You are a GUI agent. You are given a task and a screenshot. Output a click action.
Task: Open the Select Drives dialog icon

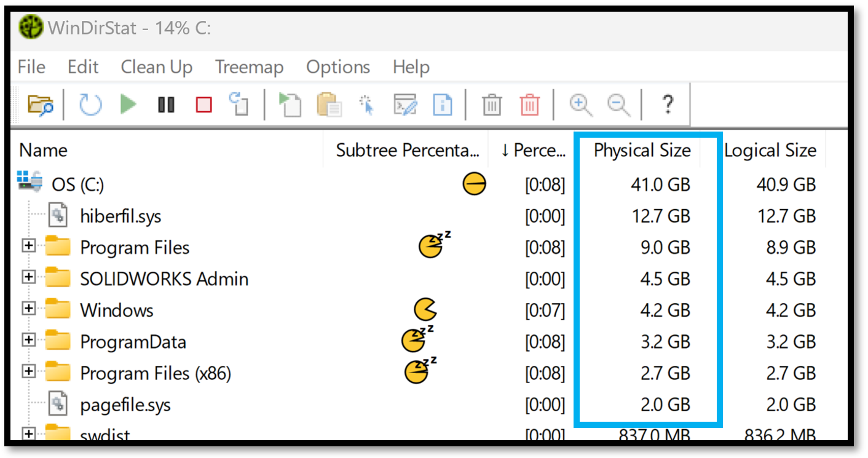coord(40,105)
